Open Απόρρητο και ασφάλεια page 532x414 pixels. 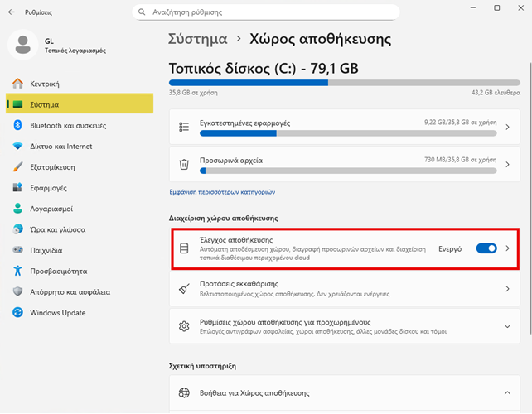(80, 291)
